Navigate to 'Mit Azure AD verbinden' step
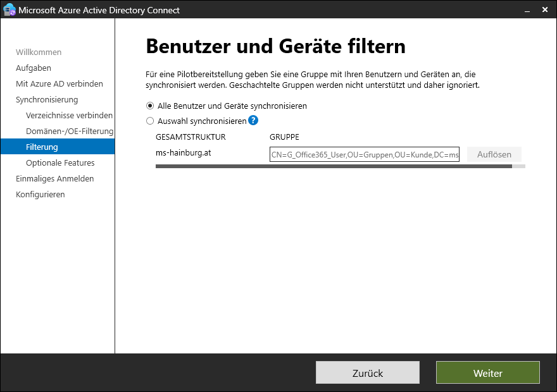Viewport: 557px width, 392px height. pos(59,83)
